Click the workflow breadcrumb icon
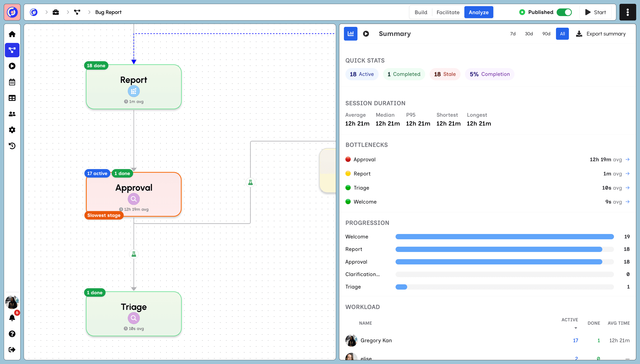Image resolution: width=640 pixels, height=364 pixels. tap(77, 12)
